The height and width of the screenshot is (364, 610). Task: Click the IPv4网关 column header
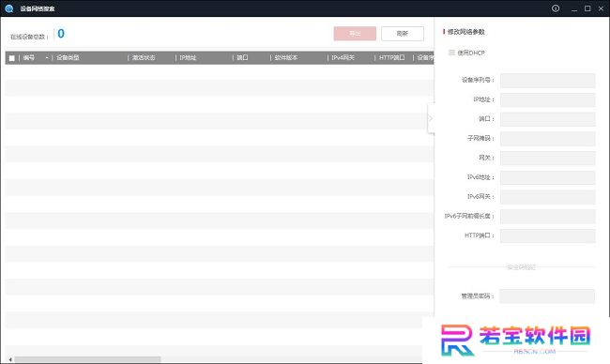[343, 57]
